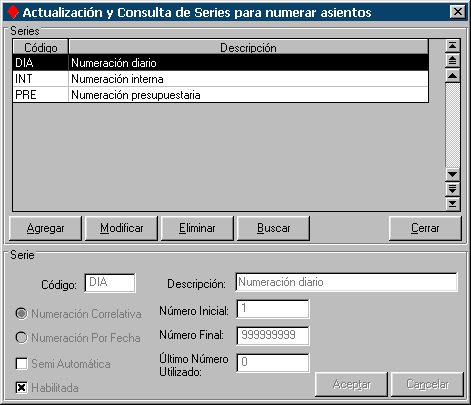
Task: Select Numeración Por Fecha radio button
Action: (x=22, y=338)
